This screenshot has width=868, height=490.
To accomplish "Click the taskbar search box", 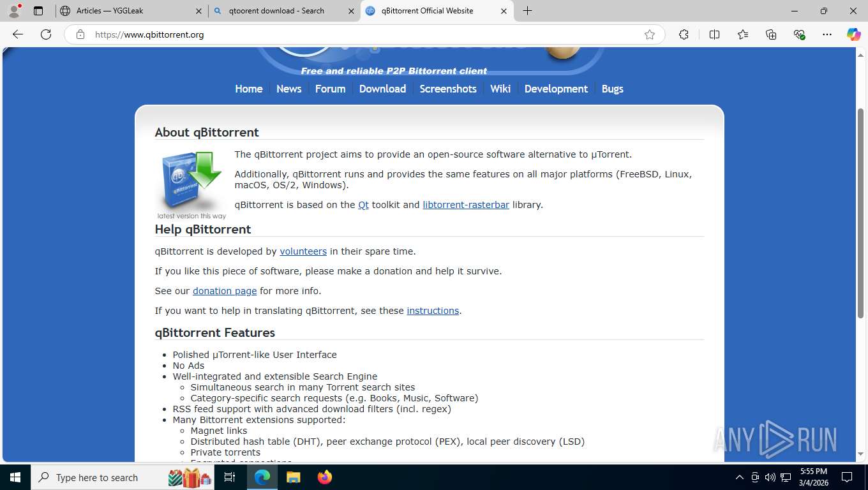I will tap(124, 477).
